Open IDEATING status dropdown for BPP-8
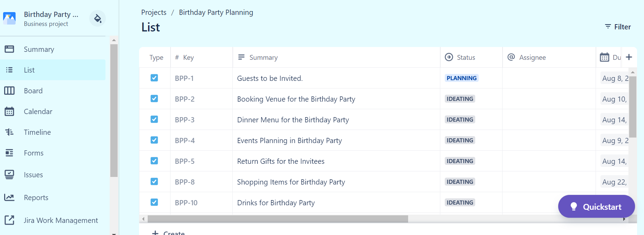The image size is (644, 235). coord(460,182)
